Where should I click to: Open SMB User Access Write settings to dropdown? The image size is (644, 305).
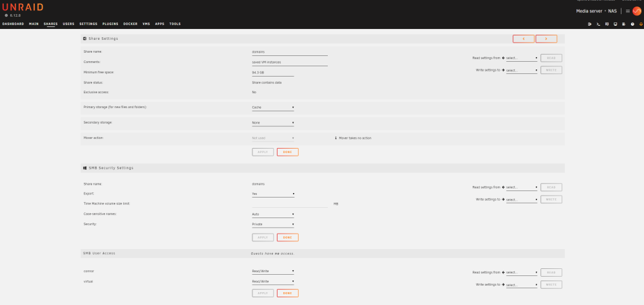coord(522,285)
